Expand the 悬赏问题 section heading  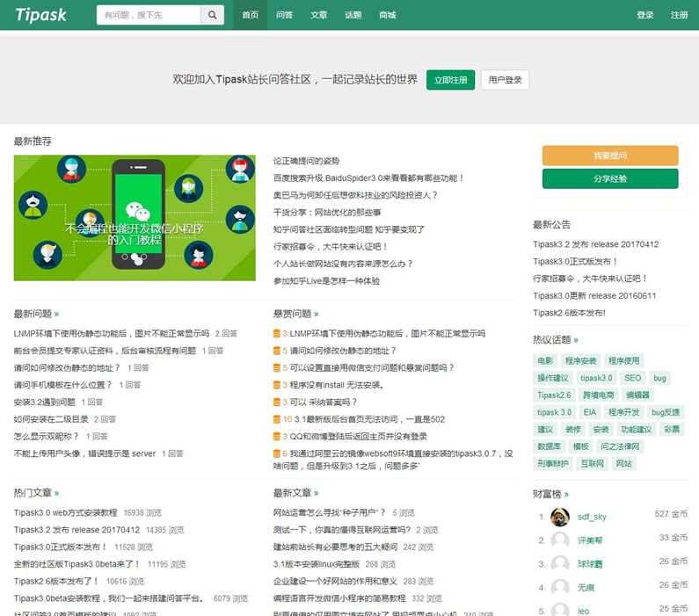click(295, 314)
